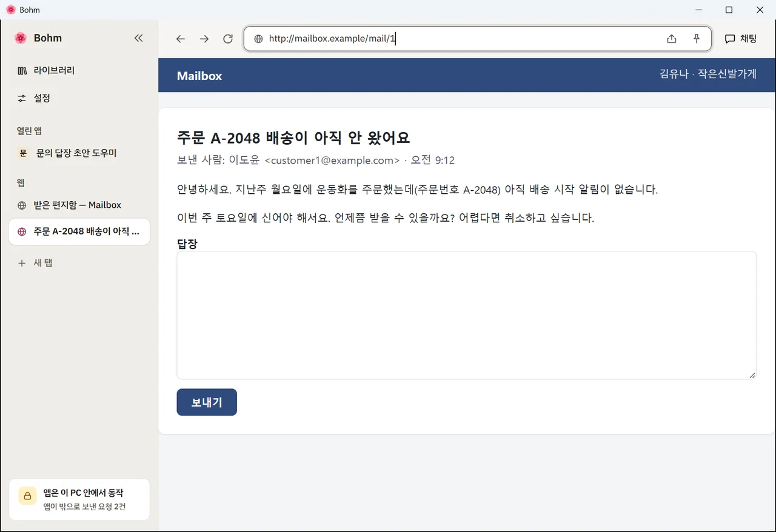Switch to the 받은 편지함 — Mailbox tab

click(x=79, y=205)
